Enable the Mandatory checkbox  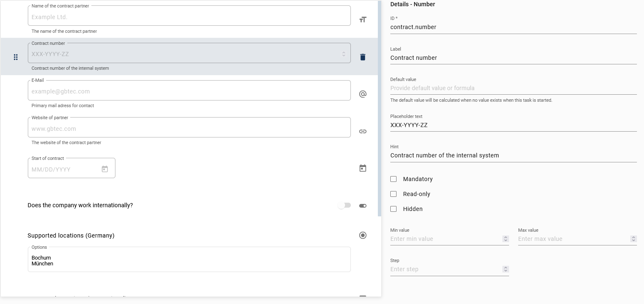[394, 179]
